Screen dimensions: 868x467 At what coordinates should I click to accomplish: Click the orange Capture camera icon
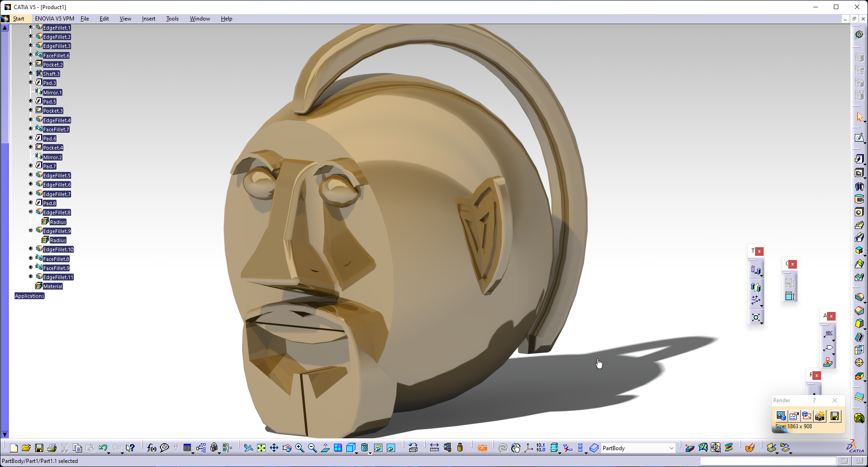[483, 448]
